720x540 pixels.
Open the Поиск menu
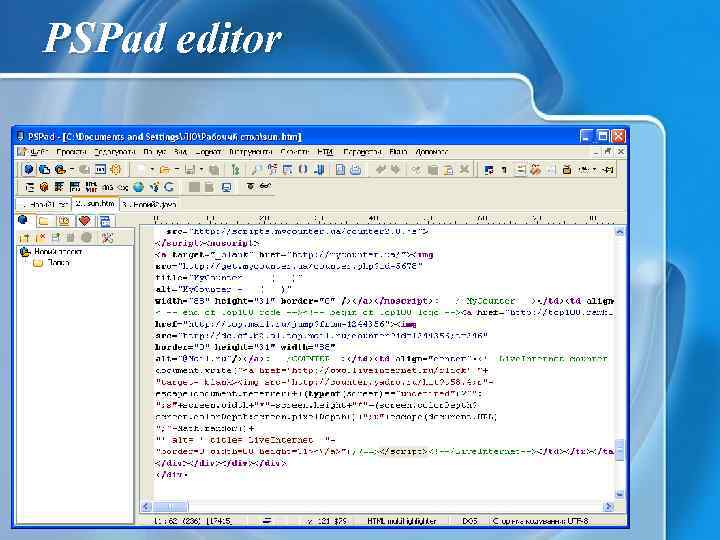[154, 152]
